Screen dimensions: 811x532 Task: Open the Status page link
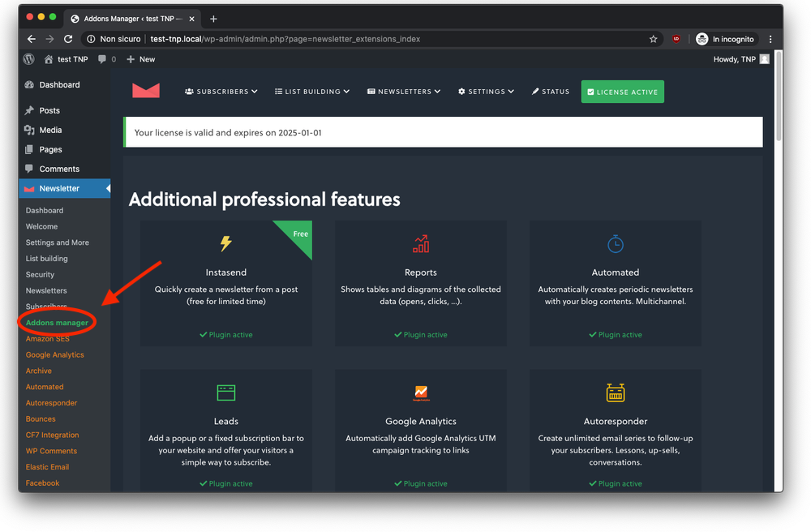click(x=551, y=92)
